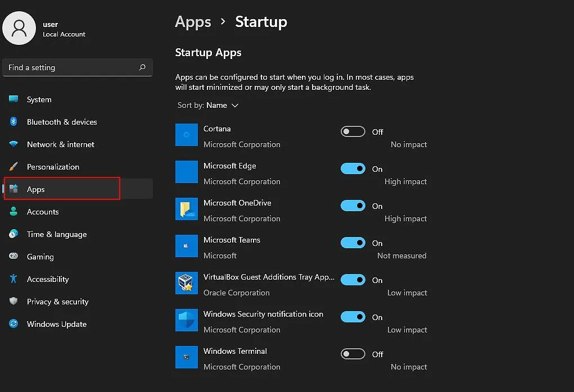Go to Accessibility settings
574x392 pixels.
point(78,279)
